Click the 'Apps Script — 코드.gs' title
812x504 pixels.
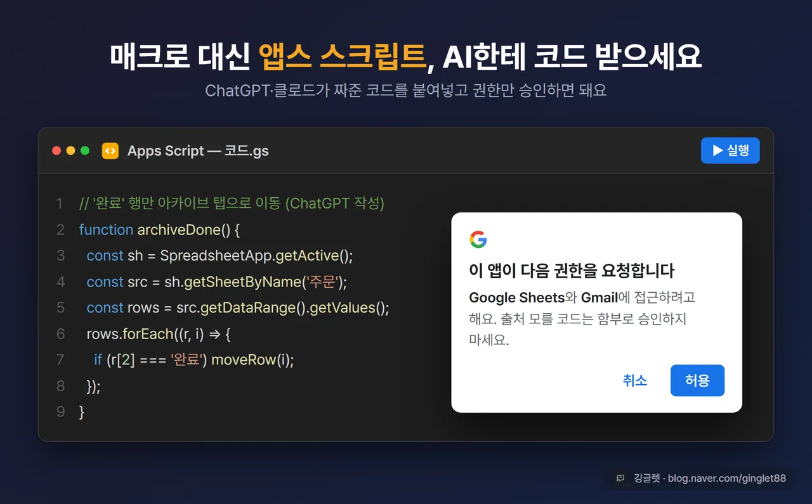tap(198, 151)
